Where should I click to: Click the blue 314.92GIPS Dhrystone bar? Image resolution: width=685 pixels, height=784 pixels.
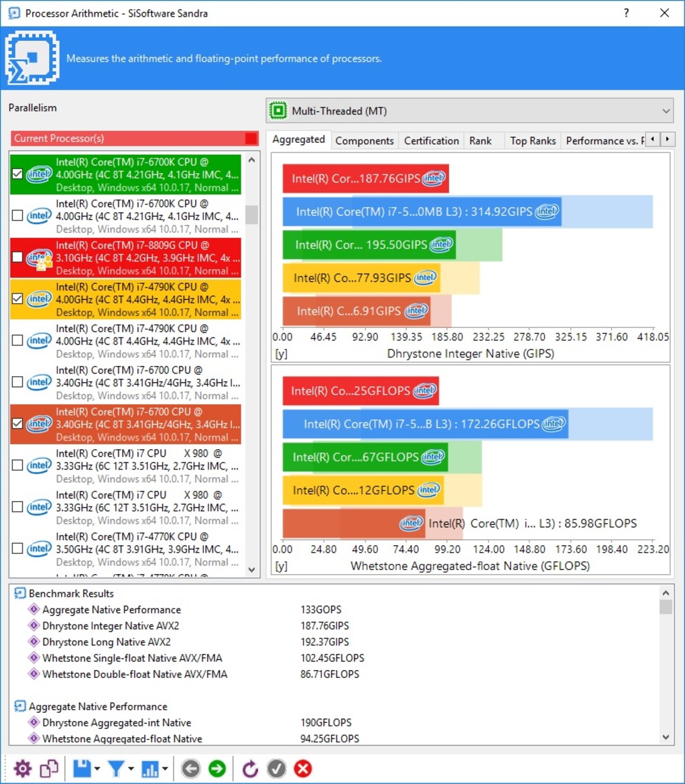coord(422,212)
